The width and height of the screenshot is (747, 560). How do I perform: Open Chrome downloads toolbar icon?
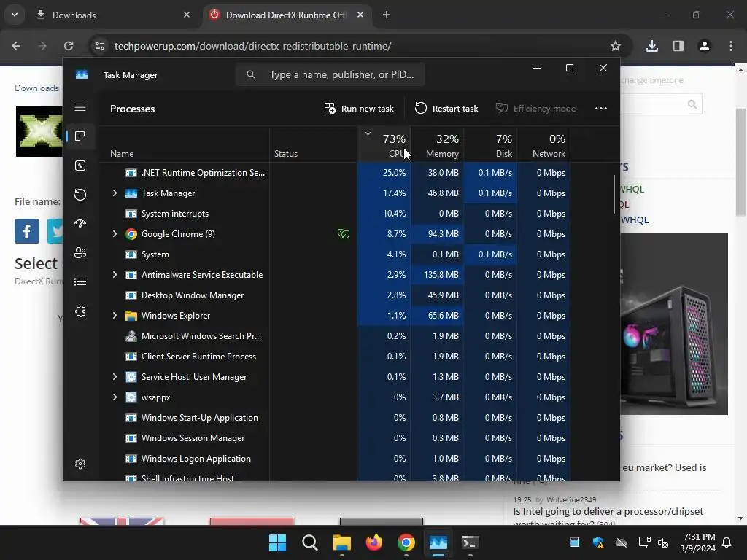tap(651, 46)
